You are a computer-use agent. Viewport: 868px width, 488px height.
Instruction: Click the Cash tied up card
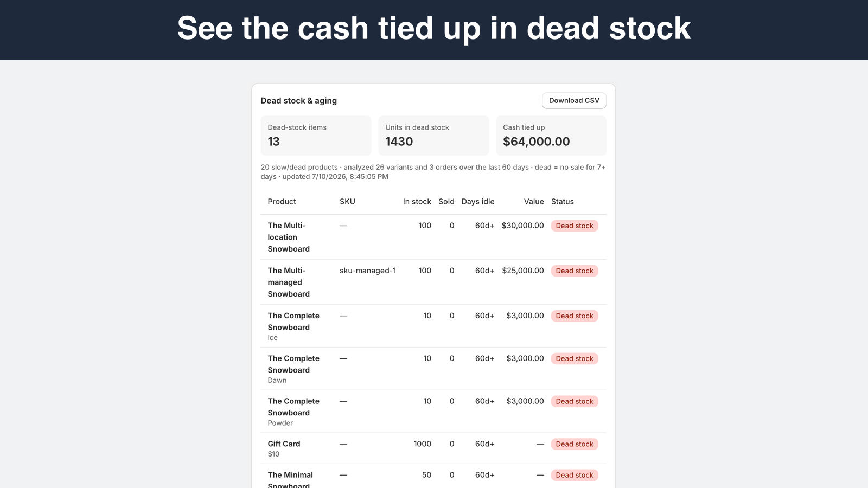click(551, 136)
